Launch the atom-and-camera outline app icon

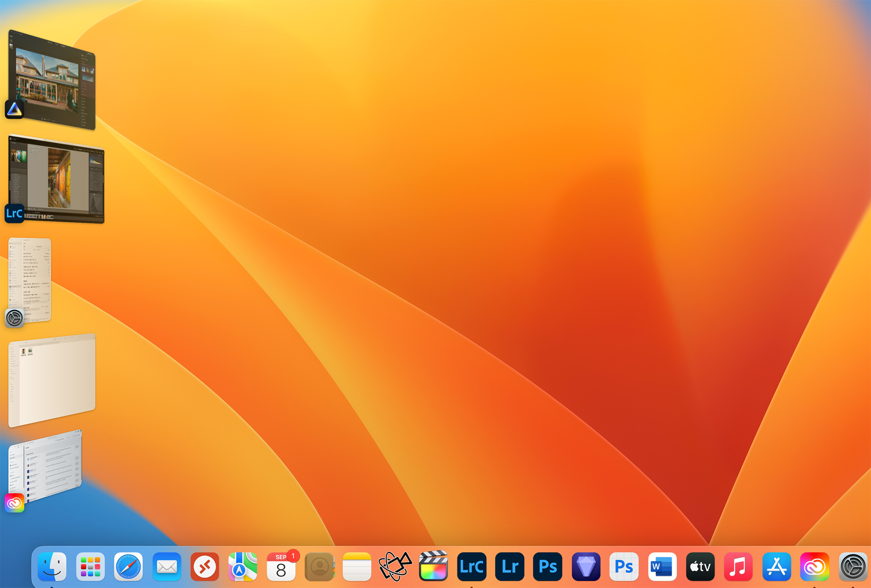[x=395, y=566]
